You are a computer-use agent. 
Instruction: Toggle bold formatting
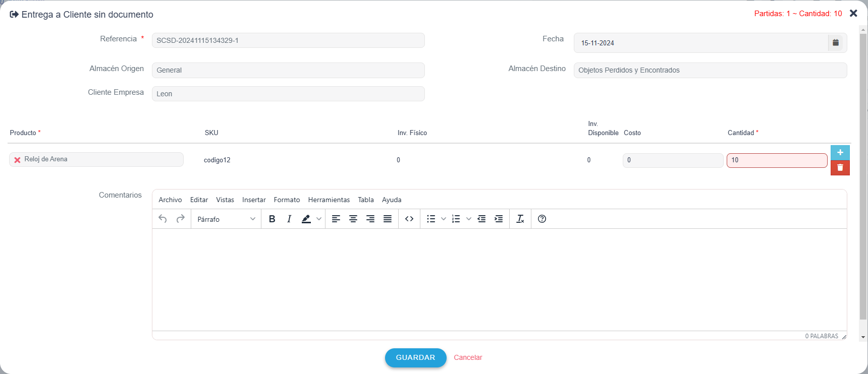(x=272, y=219)
